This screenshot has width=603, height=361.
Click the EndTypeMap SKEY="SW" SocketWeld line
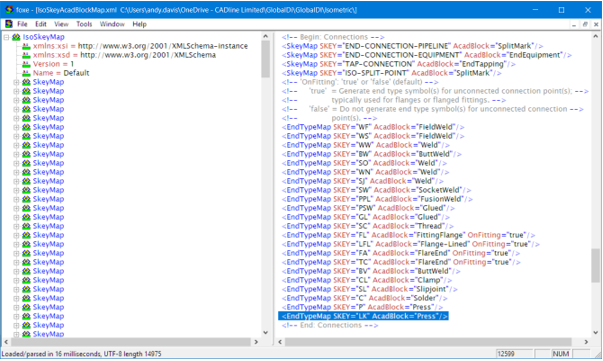pos(376,190)
